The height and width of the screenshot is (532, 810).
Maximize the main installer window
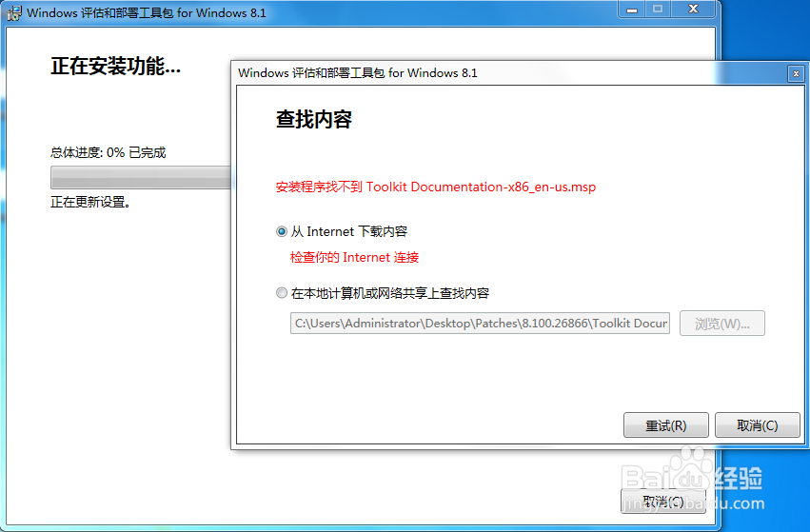[x=658, y=10]
